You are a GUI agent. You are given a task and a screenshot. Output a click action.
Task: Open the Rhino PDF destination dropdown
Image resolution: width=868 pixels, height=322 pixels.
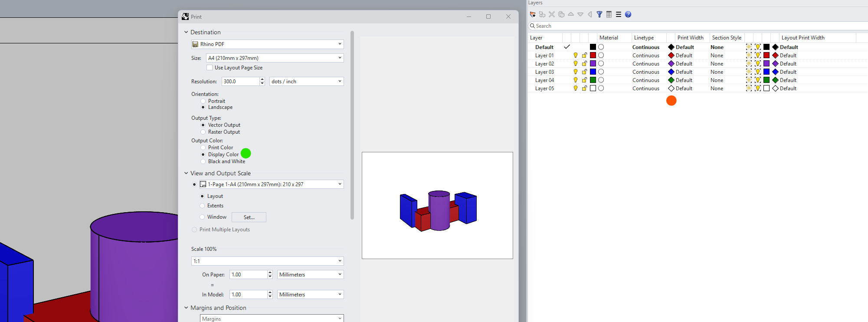pyautogui.click(x=268, y=44)
